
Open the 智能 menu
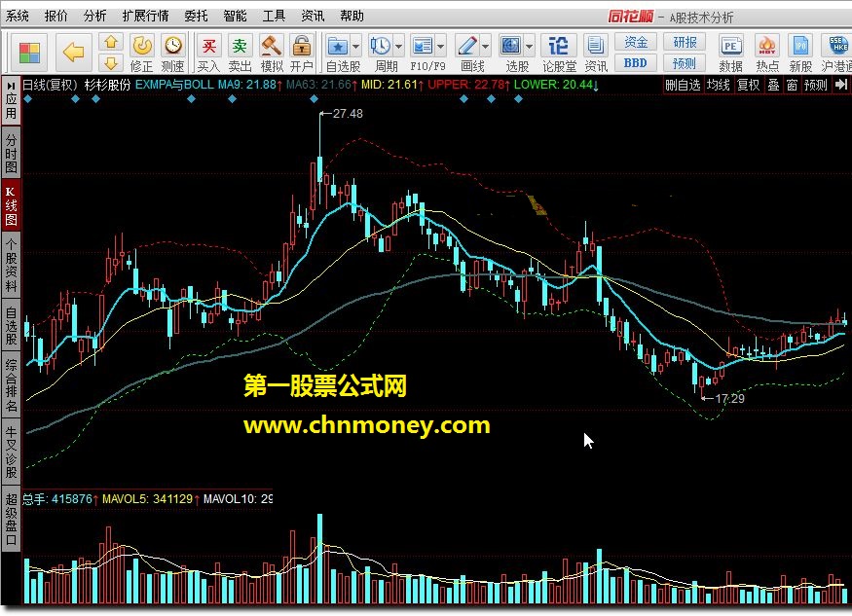235,17
